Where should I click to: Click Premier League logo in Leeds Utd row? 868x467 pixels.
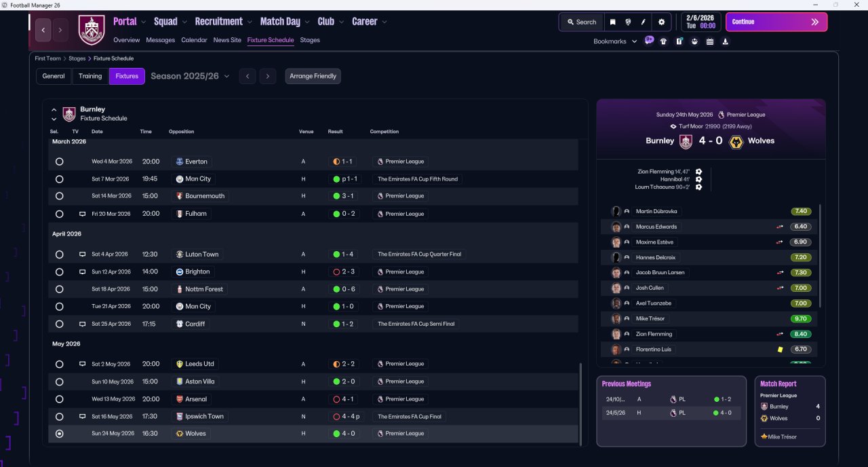tap(380, 365)
